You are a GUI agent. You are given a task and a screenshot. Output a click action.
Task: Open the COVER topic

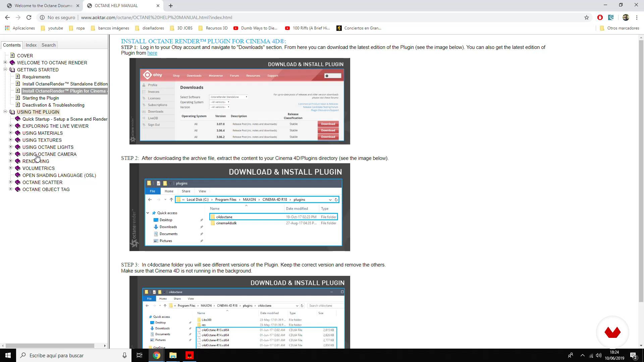coord(25,56)
